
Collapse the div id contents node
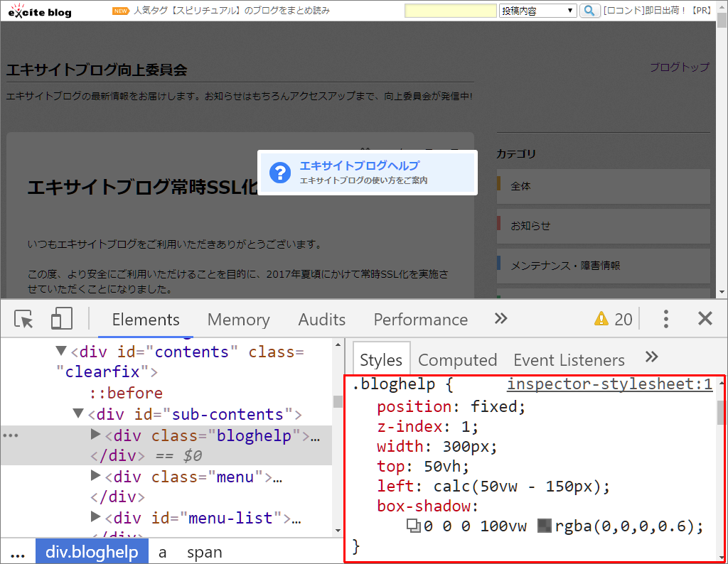61,351
